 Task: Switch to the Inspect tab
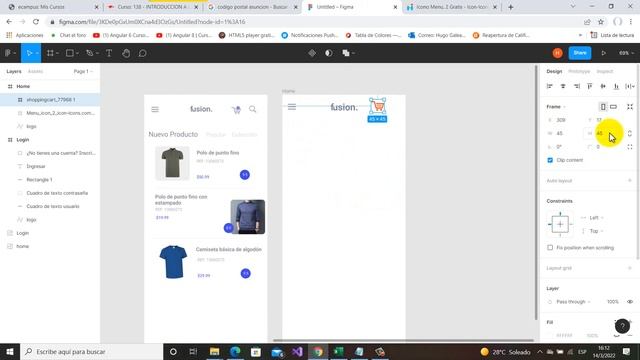604,71
